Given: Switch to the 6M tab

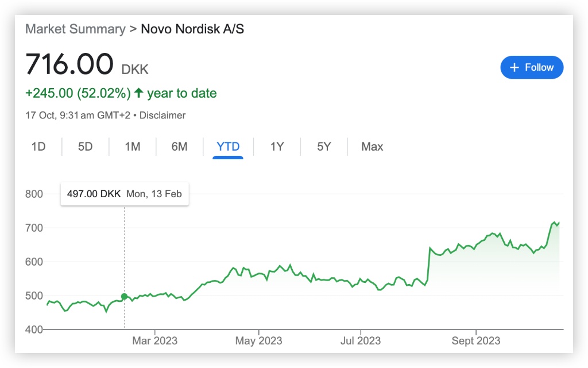Looking at the screenshot, I should [179, 147].
